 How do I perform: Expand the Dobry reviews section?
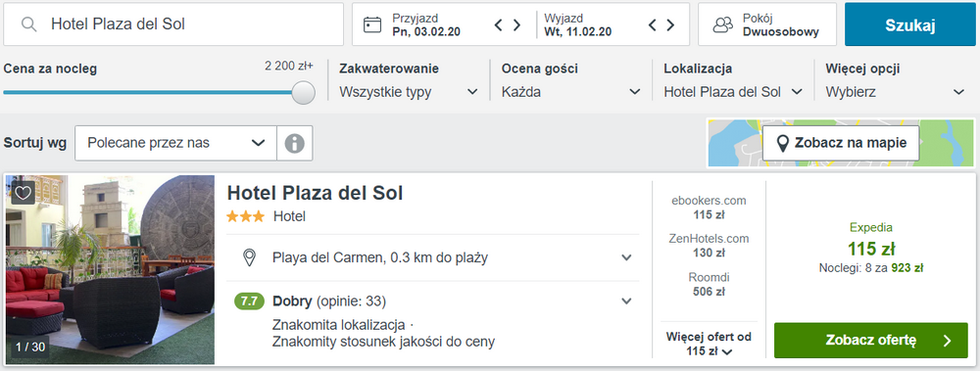[x=626, y=301]
